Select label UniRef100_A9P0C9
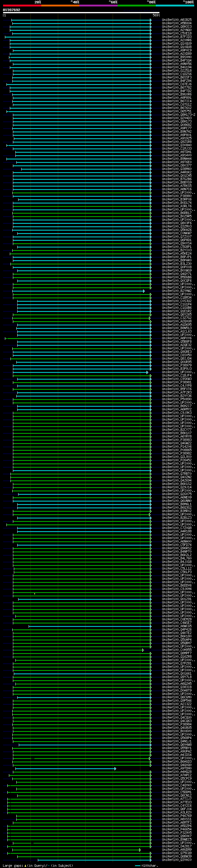The height and width of the screenshot is (868, 197). click(x=177, y=50)
